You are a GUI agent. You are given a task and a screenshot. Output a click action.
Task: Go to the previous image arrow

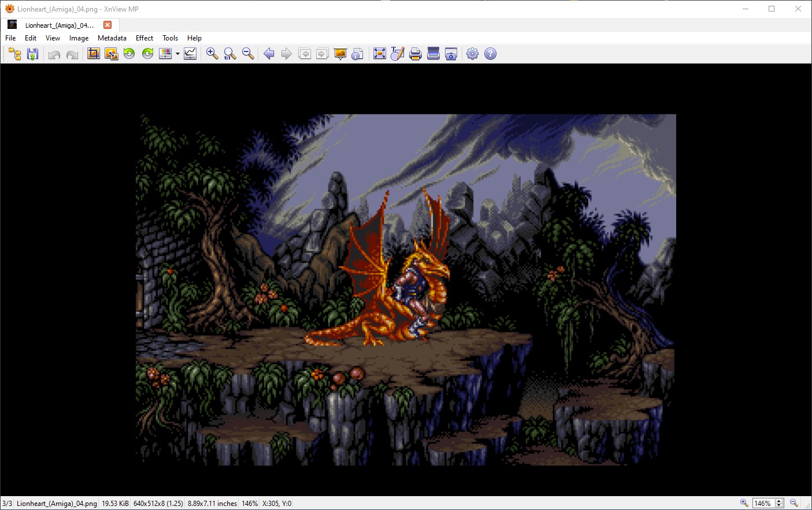click(269, 54)
